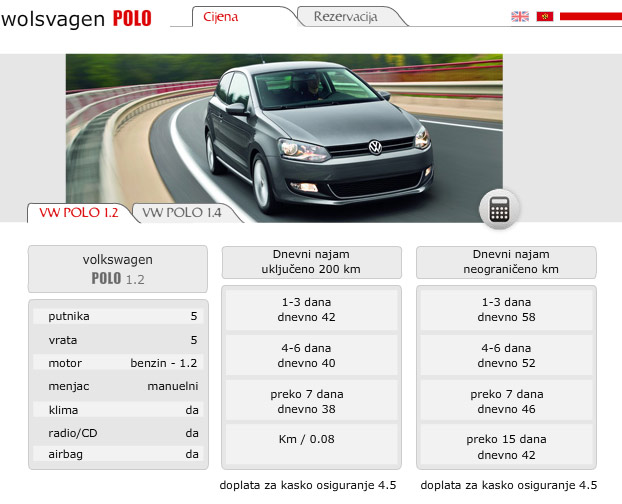Viewport: 622px width, 504px height.
Task: Select the VW POLO 1.4 tab
Action: coord(182,213)
